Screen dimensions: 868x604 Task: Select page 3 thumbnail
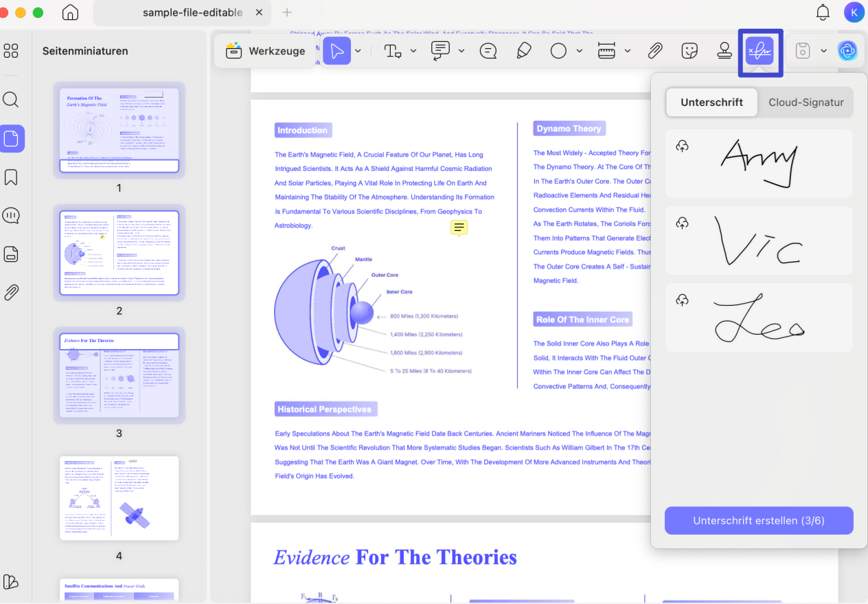[119, 375]
